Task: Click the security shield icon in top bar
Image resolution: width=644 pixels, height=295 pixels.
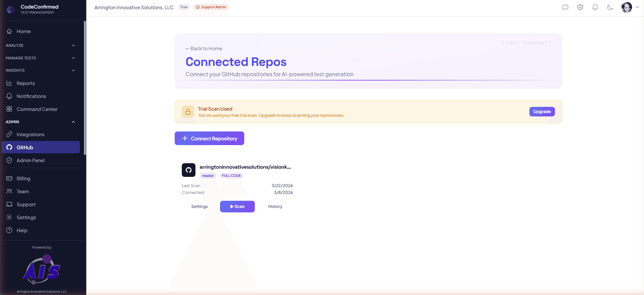Action: point(580,7)
